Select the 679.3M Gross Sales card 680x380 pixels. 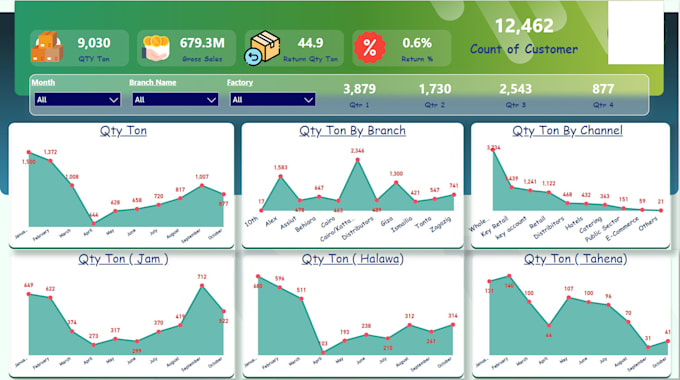coord(186,48)
